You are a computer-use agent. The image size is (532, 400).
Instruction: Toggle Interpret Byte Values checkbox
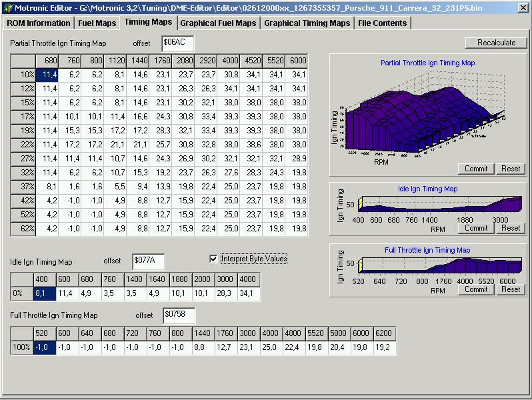[x=213, y=259]
